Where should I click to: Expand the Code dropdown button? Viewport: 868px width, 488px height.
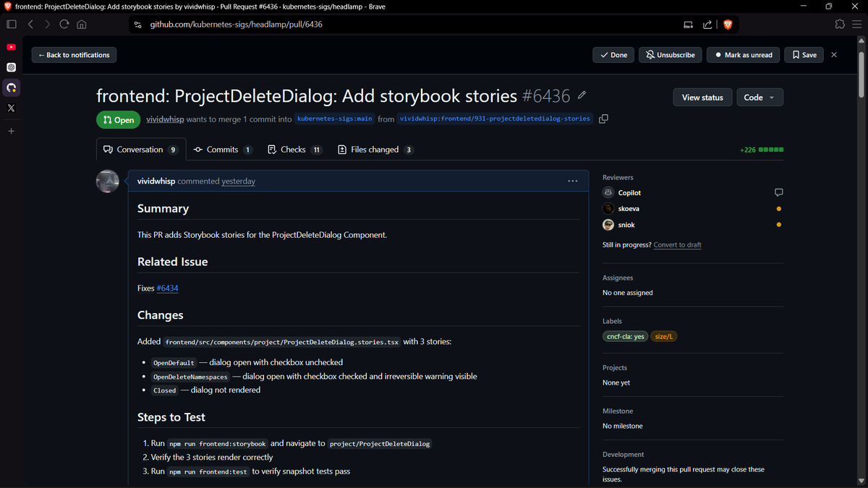tap(759, 98)
